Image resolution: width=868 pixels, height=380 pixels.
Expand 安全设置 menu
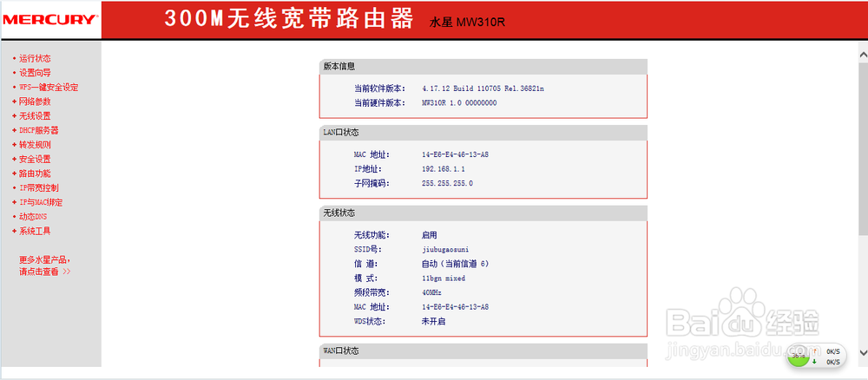tap(35, 159)
